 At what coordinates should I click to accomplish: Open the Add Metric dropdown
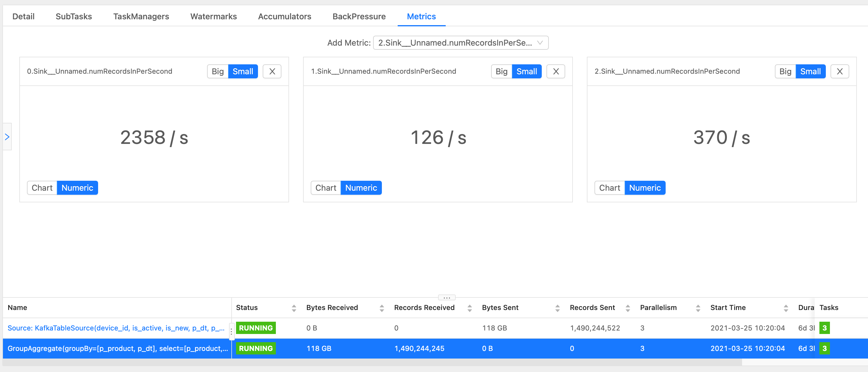pos(460,43)
